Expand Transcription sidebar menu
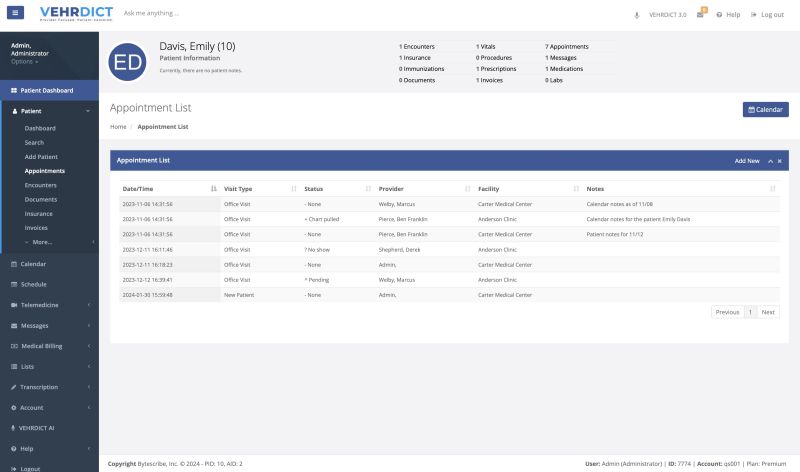 [x=49, y=387]
